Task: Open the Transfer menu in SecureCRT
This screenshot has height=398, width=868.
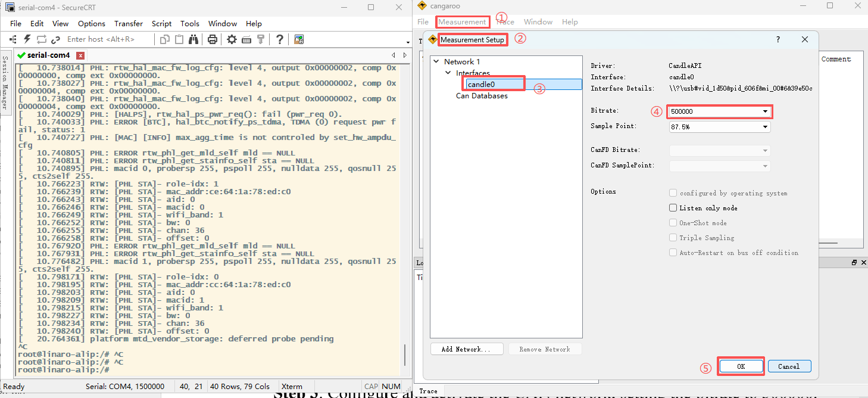Action: (x=129, y=24)
